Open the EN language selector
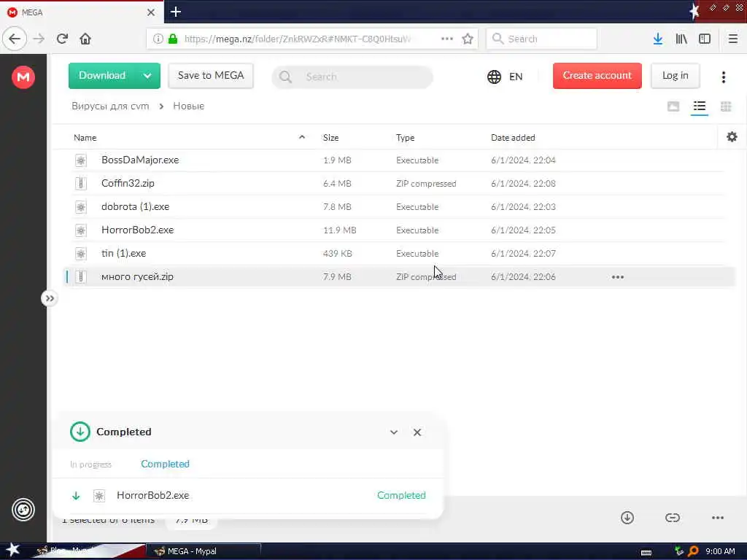This screenshot has height=560, width=747. [505, 77]
